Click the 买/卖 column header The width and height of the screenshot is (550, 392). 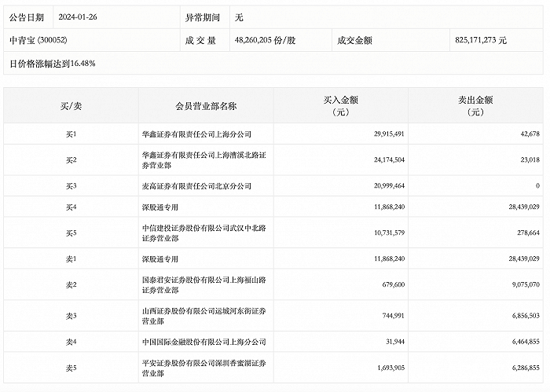[x=70, y=106]
